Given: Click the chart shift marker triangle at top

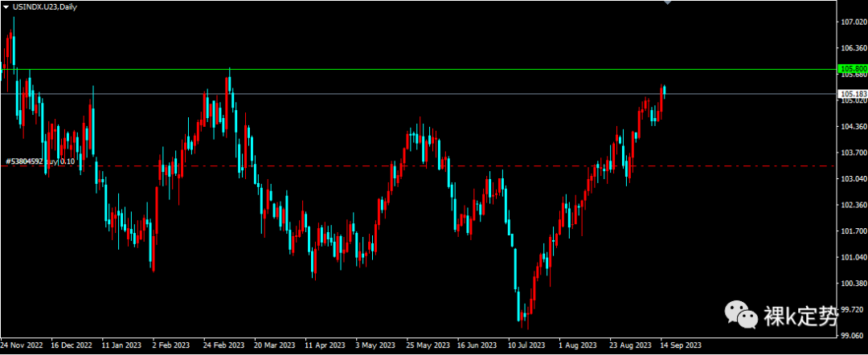Looking at the screenshot, I should [x=668, y=2].
